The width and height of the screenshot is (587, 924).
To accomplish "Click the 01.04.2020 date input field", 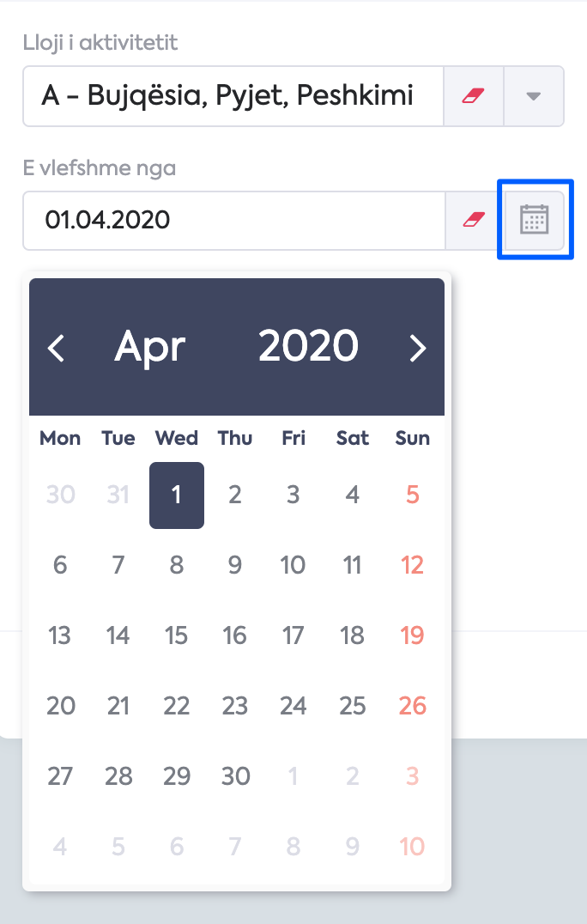I will [234, 221].
